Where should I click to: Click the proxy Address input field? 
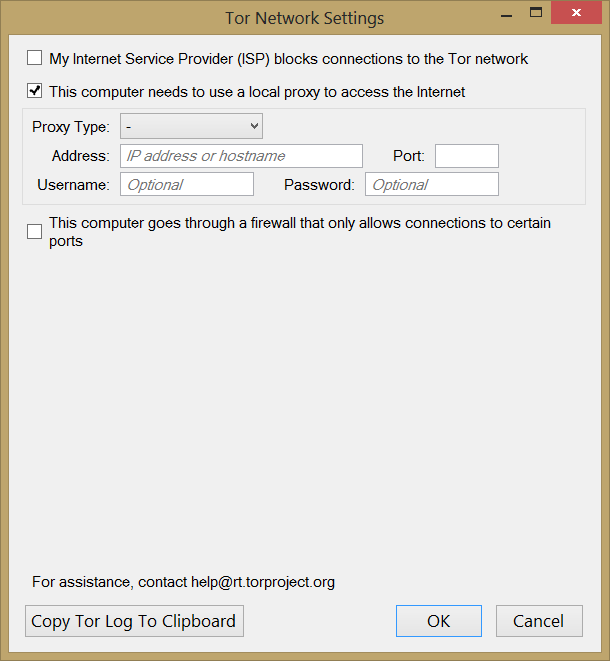coord(241,156)
